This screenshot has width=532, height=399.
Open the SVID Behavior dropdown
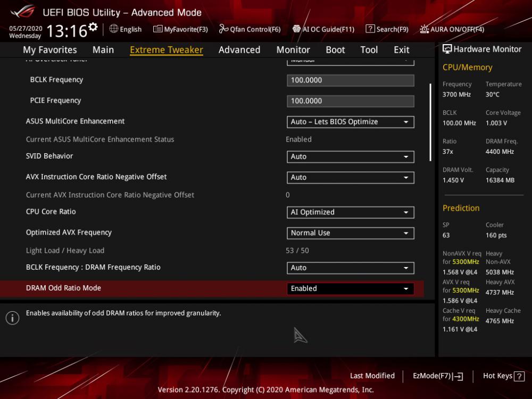[x=351, y=157]
